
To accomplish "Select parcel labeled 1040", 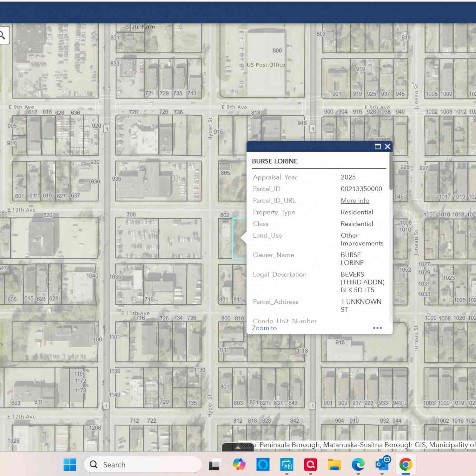I will 92,276.
